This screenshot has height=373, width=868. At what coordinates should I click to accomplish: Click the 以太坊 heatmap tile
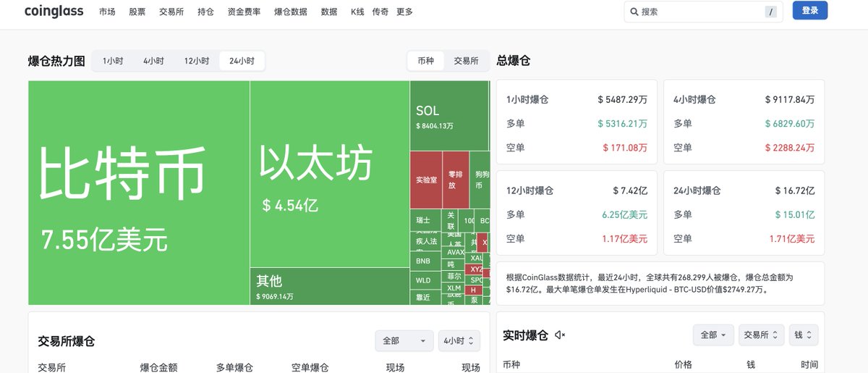point(330,174)
